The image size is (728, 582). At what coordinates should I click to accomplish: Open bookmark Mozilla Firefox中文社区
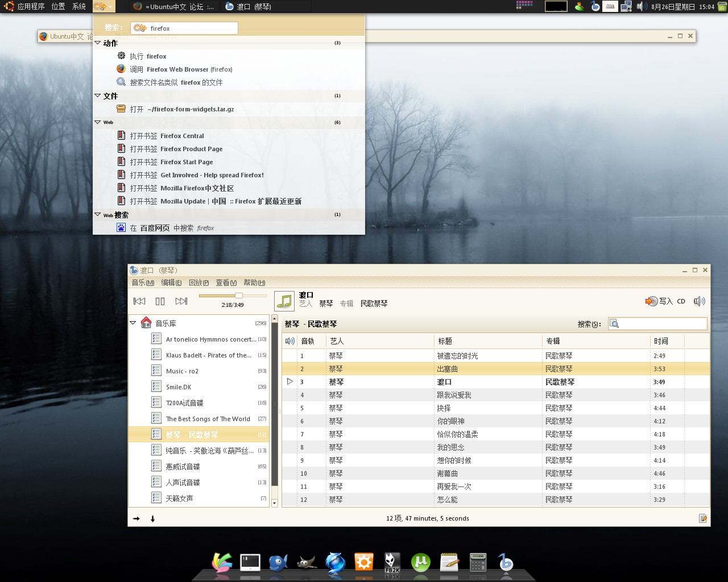point(229,188)
